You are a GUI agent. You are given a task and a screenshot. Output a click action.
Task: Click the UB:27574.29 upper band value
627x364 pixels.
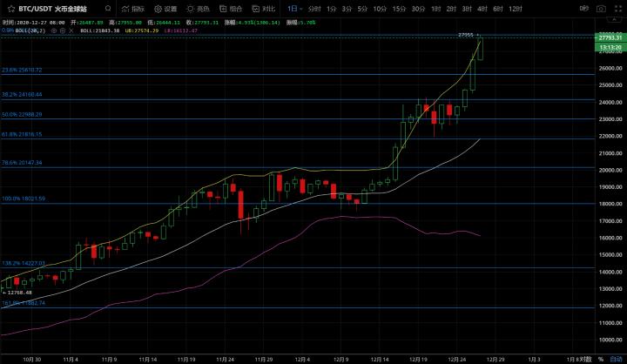[142, 30]
